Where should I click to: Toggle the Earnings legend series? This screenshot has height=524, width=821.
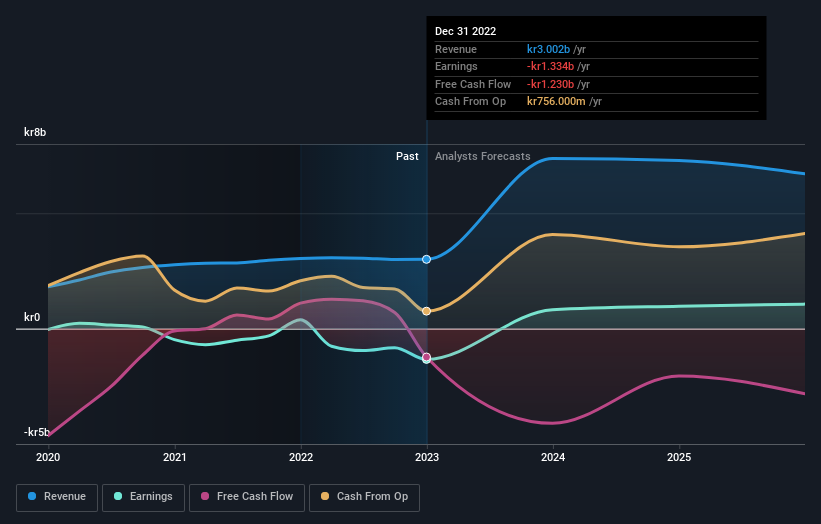click(x=143, y=497)
